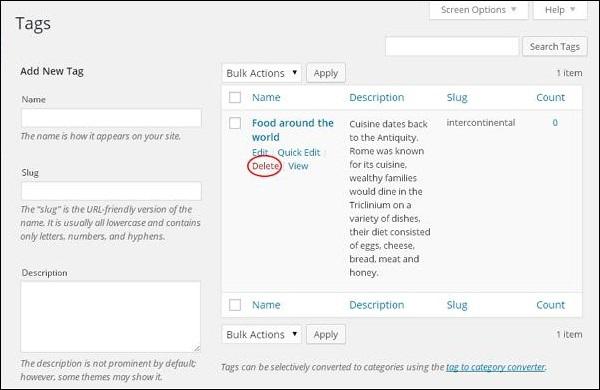
Task: Check the select-all box in table footer
Action: [235, 305]
